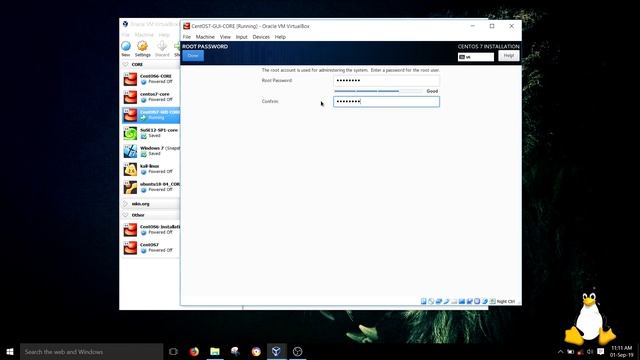This screenshot has height=360, width=640.
Task: Select the kali-linux virtual machine
Action: [151, 169]
